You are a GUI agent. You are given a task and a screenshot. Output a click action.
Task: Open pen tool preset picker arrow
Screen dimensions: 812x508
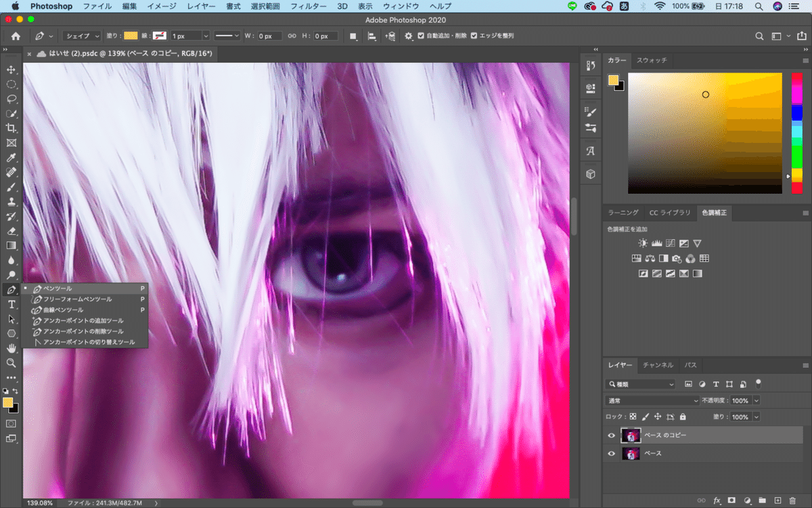(x=51, y=36)
